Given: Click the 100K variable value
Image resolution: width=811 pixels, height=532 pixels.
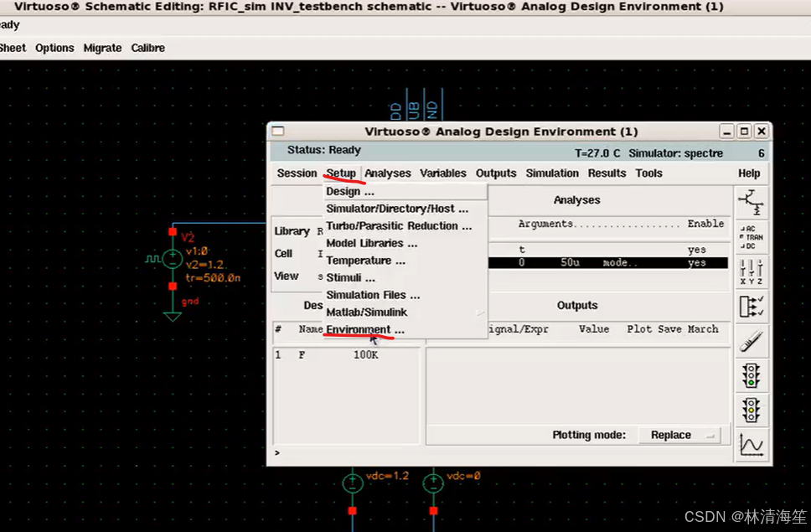Looking at the screenshot, I should 365,354.
